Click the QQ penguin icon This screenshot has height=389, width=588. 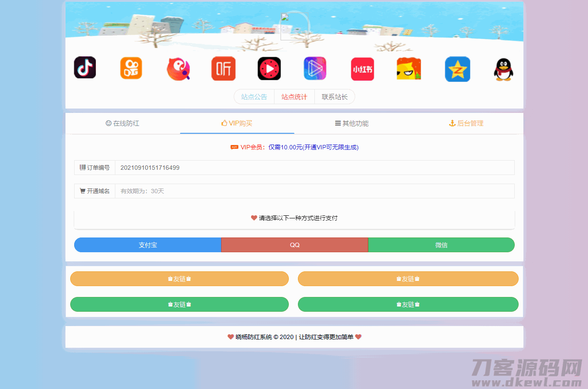coord(503,69)
